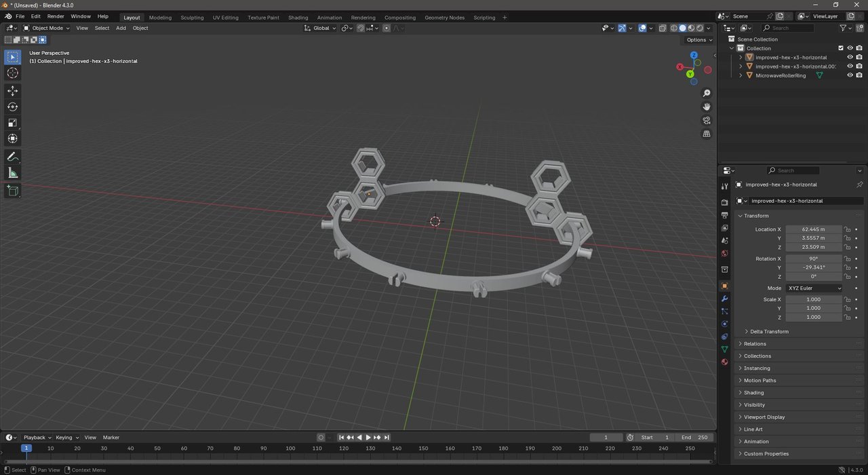Click the pan view hand icon

tap(707, 107)
